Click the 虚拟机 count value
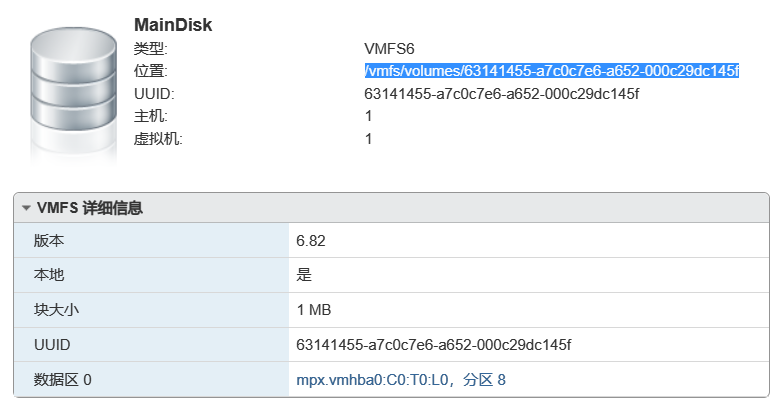 pyautogui.click(x=369, y=139)
